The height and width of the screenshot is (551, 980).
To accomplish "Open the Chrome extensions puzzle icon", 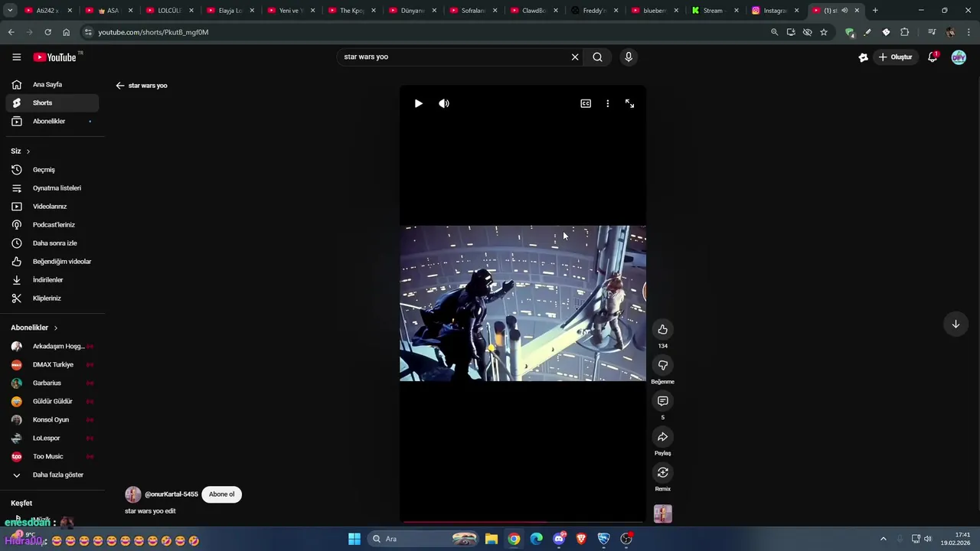I will point(905,32).
